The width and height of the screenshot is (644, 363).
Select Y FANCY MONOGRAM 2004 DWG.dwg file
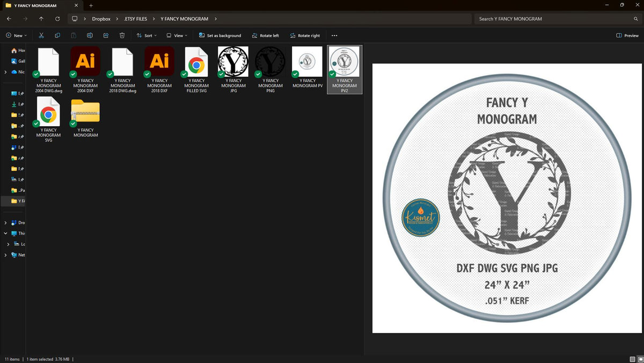(48, 70)
